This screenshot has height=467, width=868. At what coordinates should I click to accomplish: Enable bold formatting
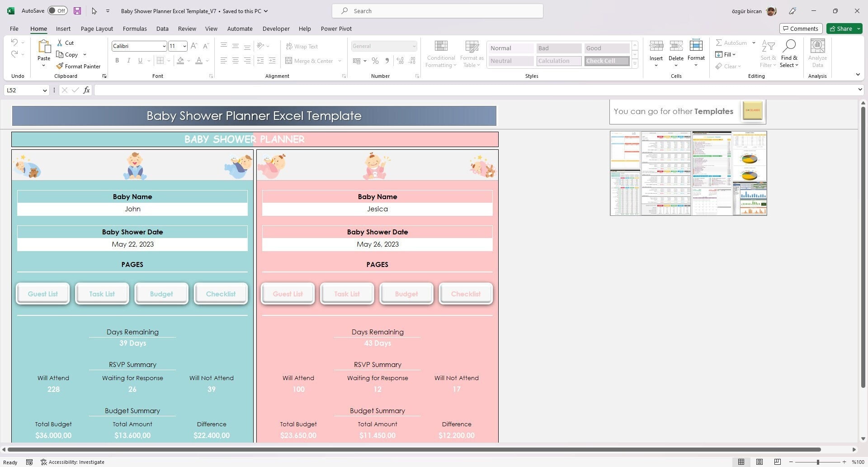point(117,60)
